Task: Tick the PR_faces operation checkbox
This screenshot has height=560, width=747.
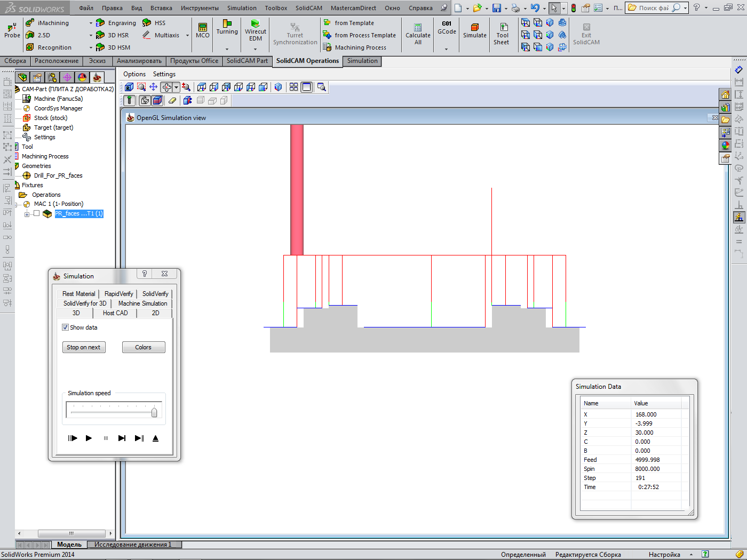Action: pos(36,213)
